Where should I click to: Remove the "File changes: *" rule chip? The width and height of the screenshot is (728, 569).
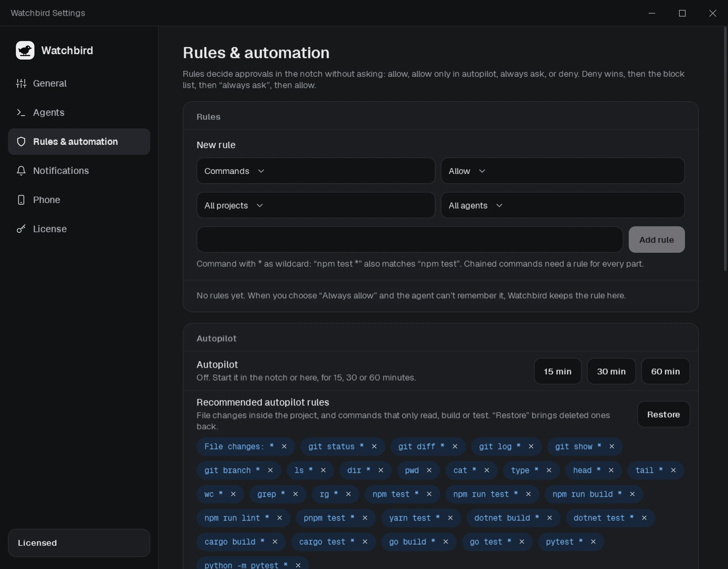click(x=284, y=446)
